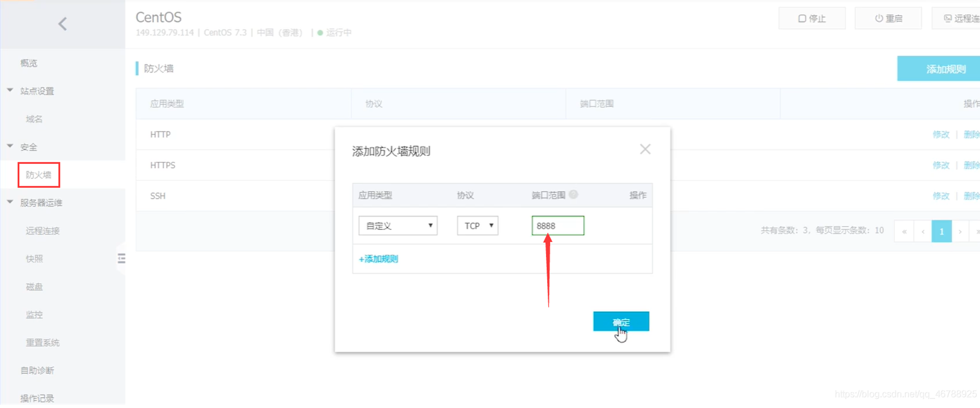Open 磁盘 in the sidebar
The image size is (980, 408).
coord(34,287)
